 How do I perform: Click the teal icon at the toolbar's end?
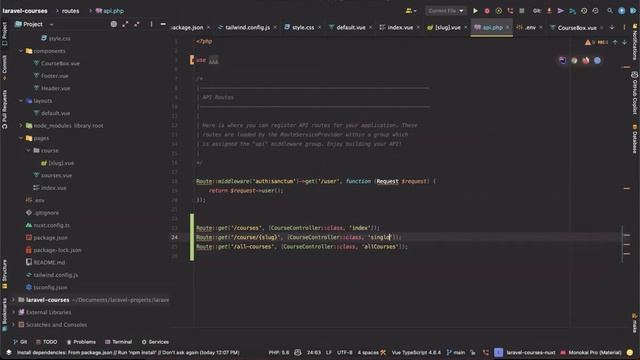633,11
